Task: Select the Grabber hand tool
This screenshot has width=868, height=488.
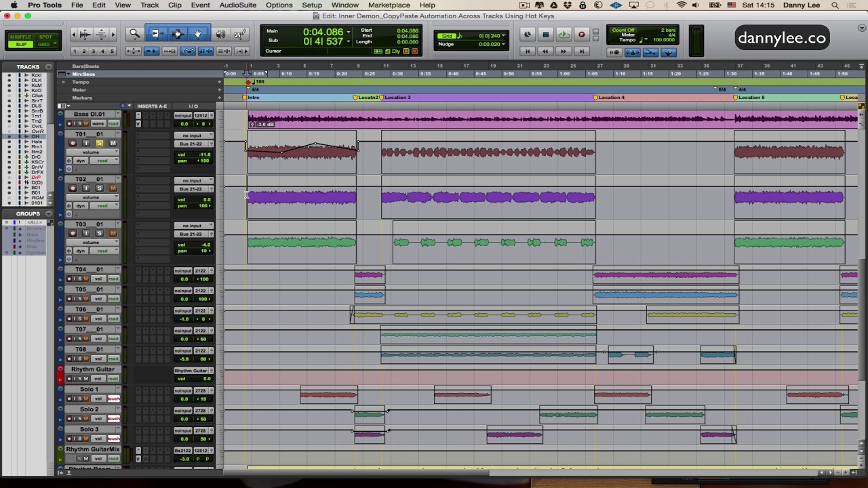Action: pyautogui.click(x=198, y=34)
